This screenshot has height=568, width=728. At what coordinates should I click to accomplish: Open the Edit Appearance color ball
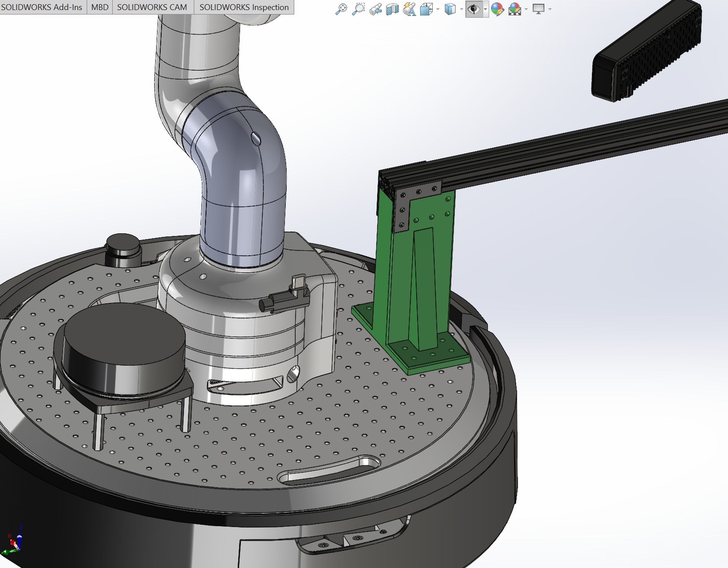(497, 9)
